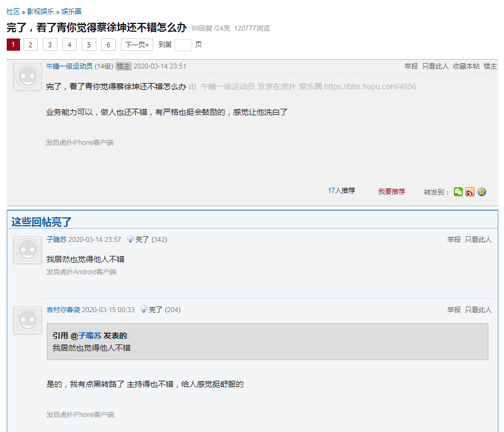Click the bbs.hupu.com source URL text
Image resolution: width=504 pixels, height=432 pixels.
[x=370, y=86]
